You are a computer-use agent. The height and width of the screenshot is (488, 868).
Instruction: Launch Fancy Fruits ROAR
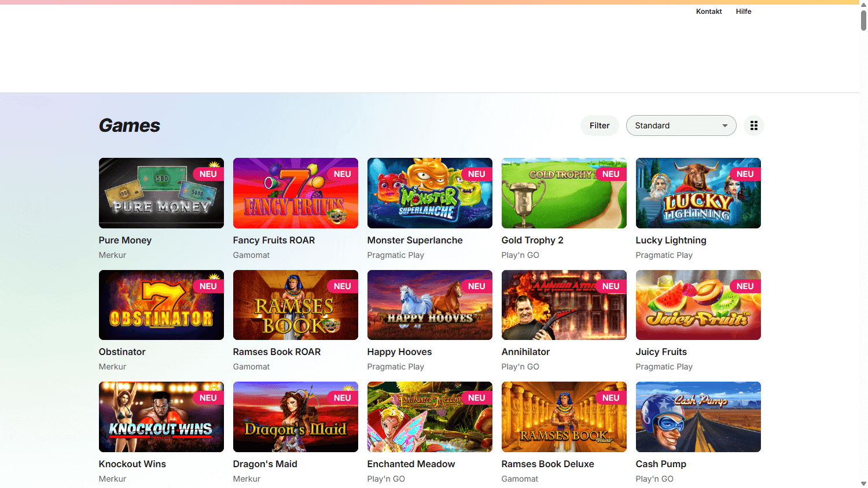pyautogui.click(x=295, y=193)
